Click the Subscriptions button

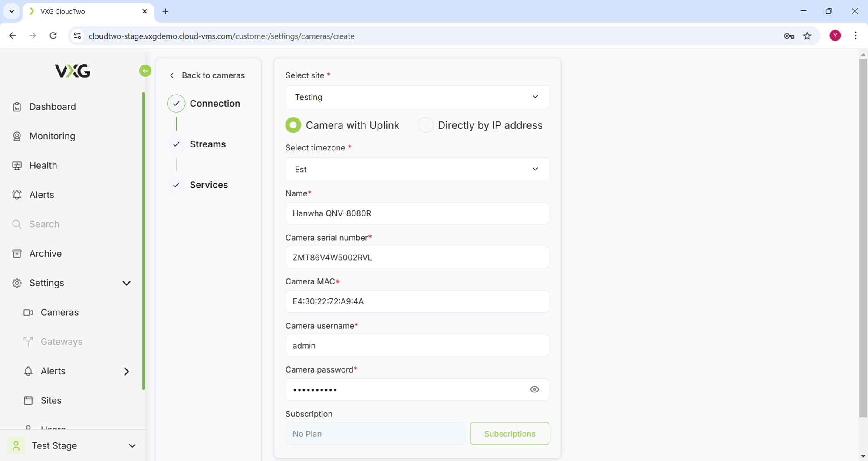[x=509, y=434]
